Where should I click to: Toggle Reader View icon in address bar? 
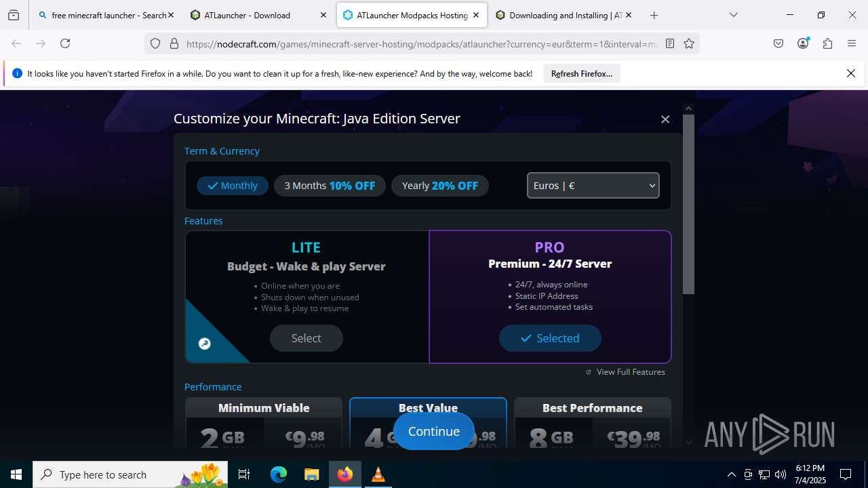670,43
